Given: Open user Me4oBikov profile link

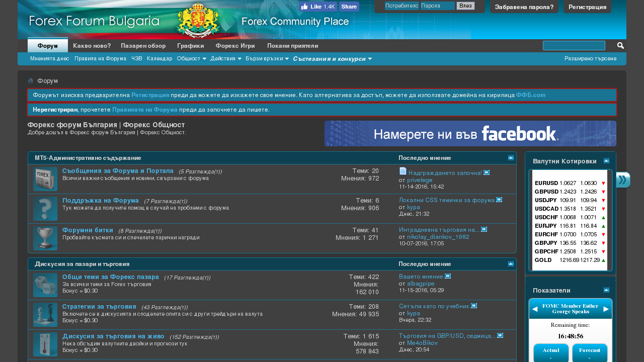Looking at the screenshot, I should tap(422, 343).
